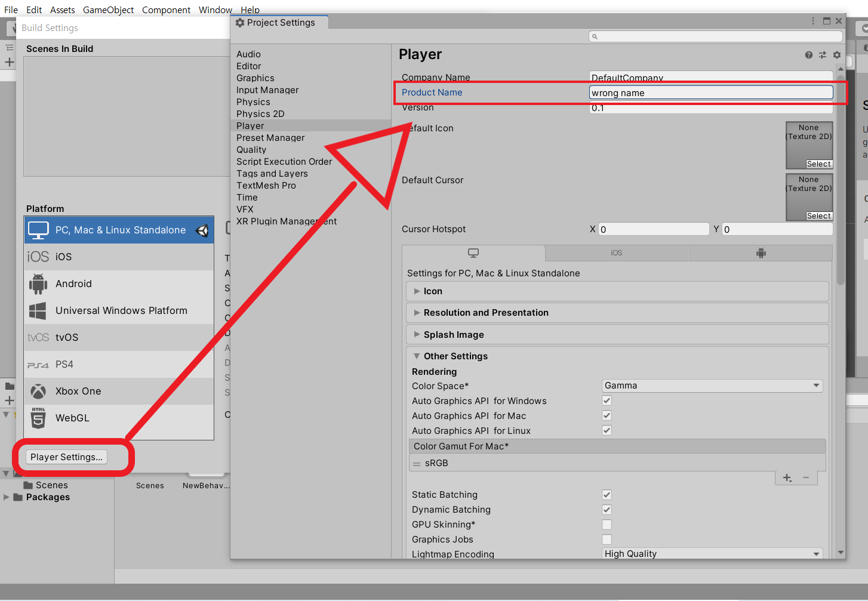Image resolution: width=868 pixels, height=601 pixels.
Task: Click the Project Settings search field
Action: [716, 36]
